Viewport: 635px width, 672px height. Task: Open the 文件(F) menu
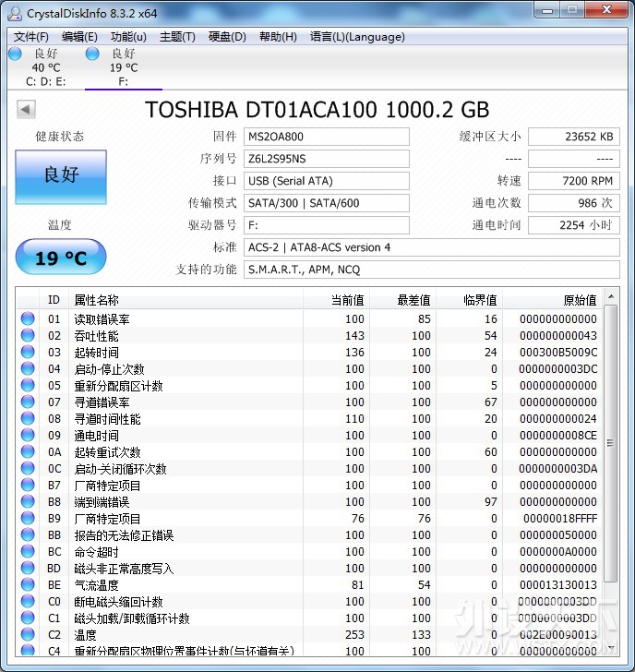(x=30, y=37)
